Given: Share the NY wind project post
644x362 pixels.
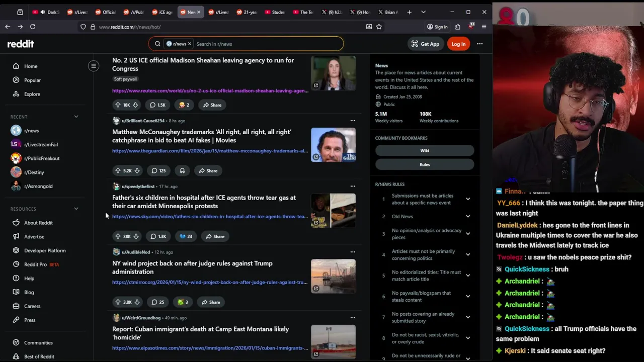Looking at the screenshot, I should tap(211, 302).
